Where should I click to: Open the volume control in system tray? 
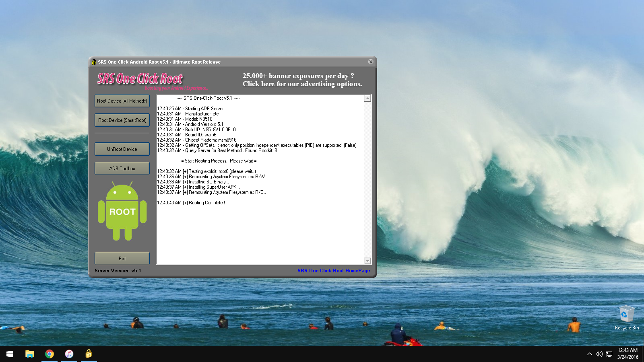599,354
